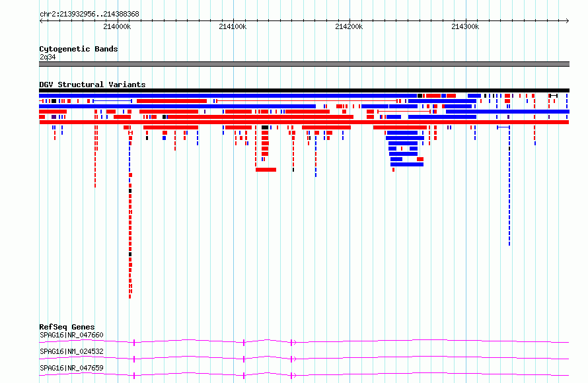The width and height of the screenshot is (588, 383).
Task: Select the 214100k ruler label
Action: [x=233, y=26]
